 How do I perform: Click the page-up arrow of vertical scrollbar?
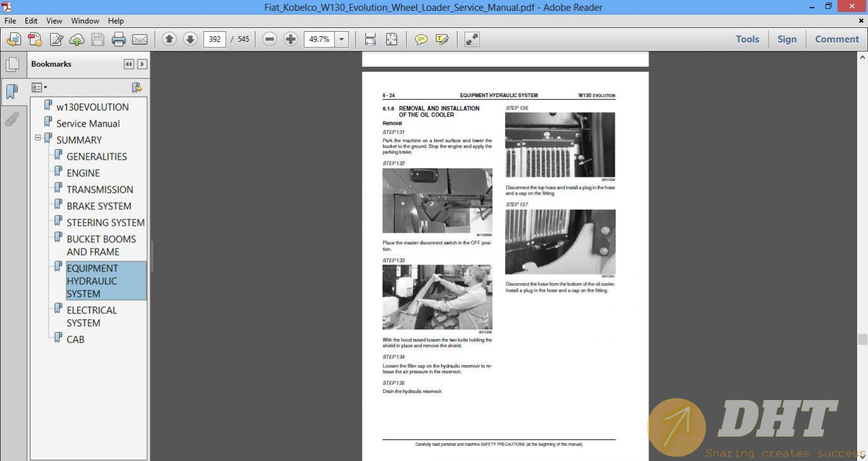point(862,57)
